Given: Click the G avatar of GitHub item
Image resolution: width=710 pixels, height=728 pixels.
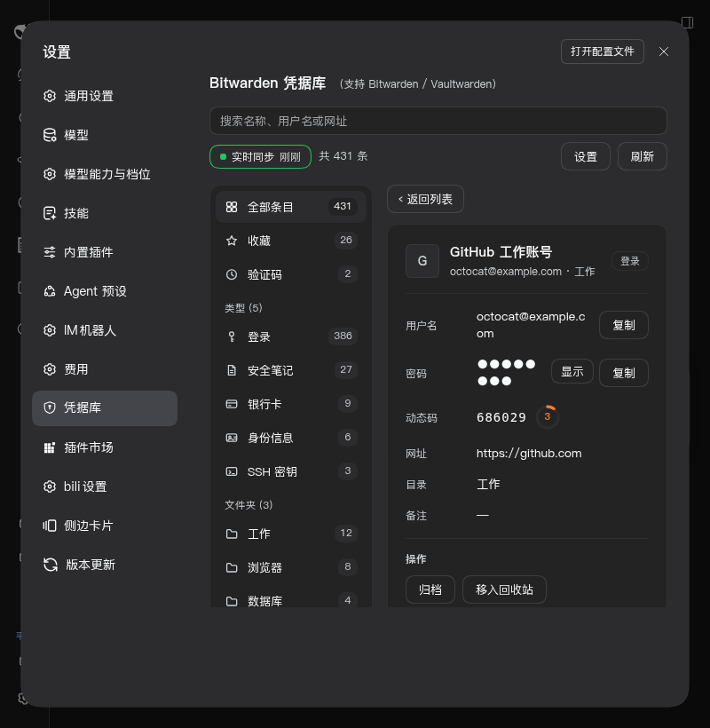Looking at the screenshot, I should 422,261.
